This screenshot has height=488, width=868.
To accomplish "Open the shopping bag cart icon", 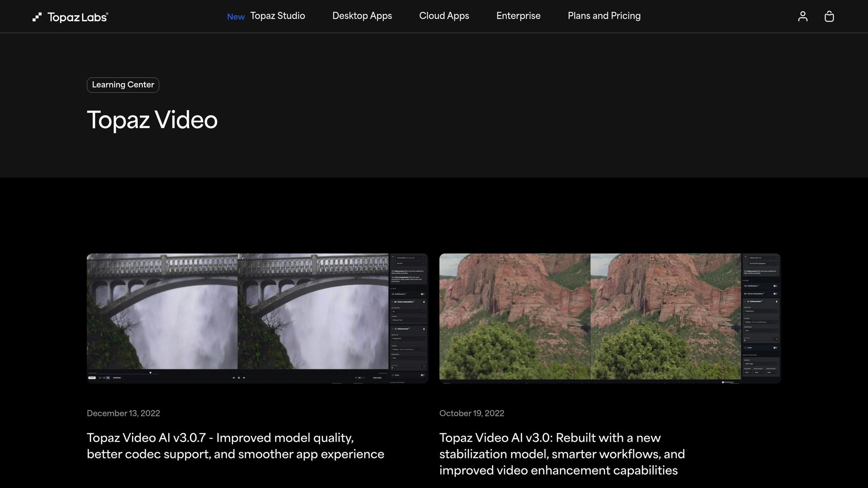I will pyautogui.click(x=829, y=17).
